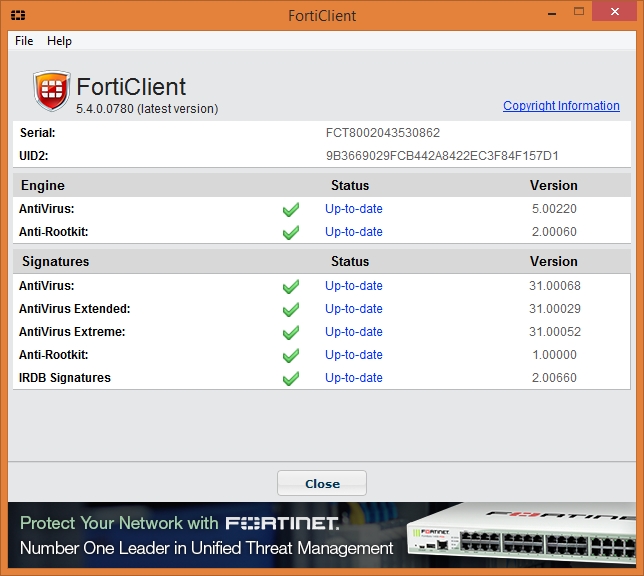The height and width of the screenshot is (576, 644).
Task: Click the Engine Anti-Rootkit green checkmark
Action: [291, 233]
